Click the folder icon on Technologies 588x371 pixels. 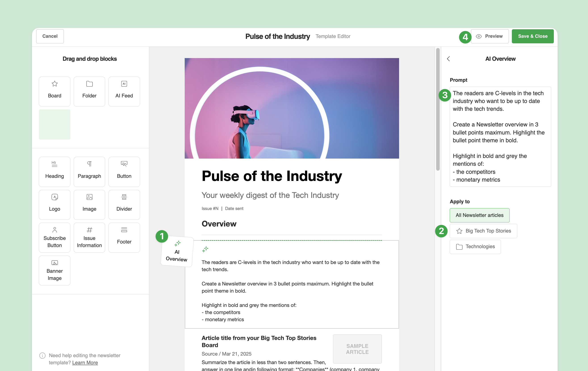459,247
